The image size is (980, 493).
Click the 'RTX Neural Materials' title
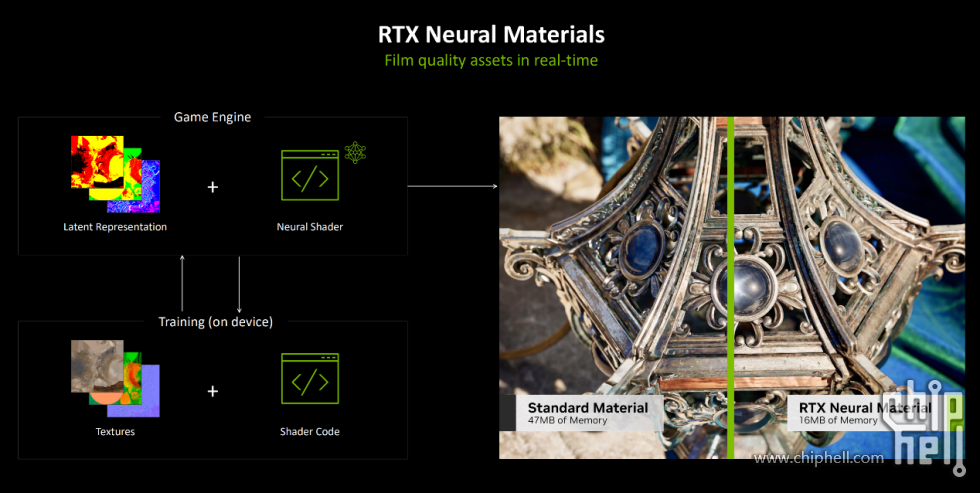pyautogui.click(x=491, y=34)
